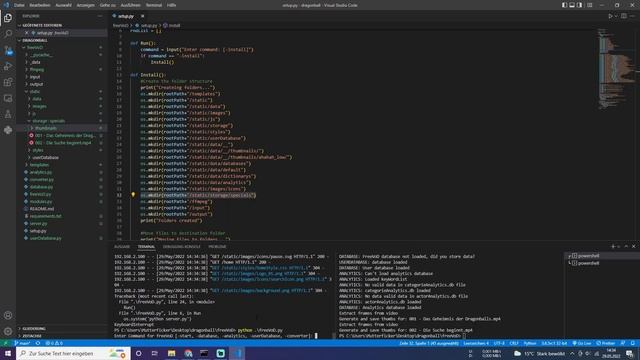Close the terminal panel
The image size is (640, 360).
pyautogui.click(x=633, y=247)
